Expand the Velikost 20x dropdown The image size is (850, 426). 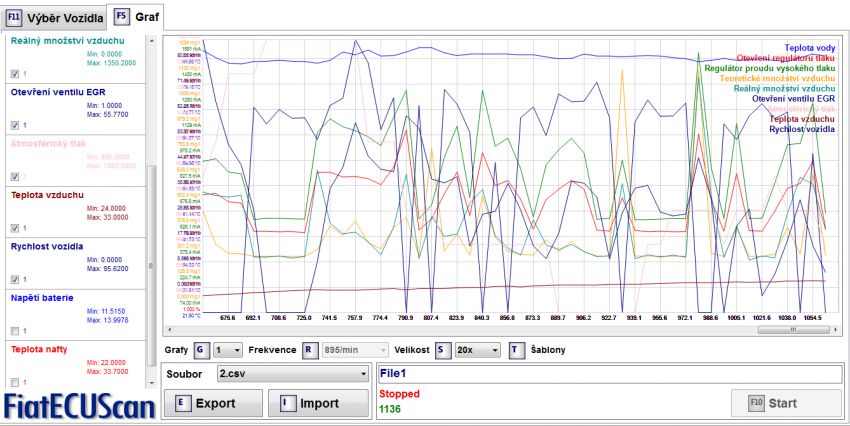477,350
